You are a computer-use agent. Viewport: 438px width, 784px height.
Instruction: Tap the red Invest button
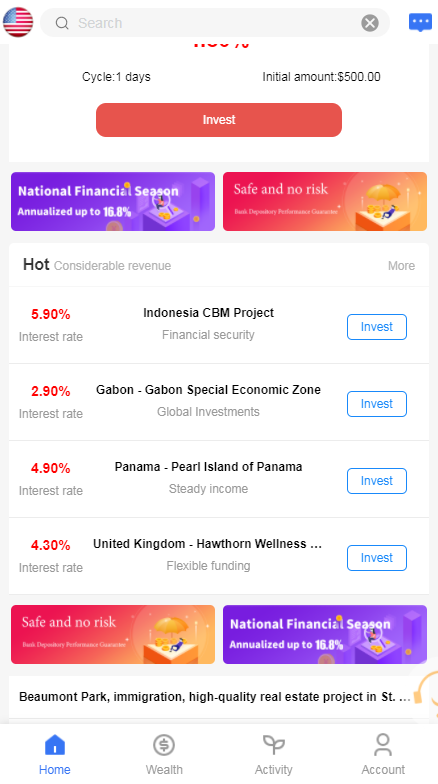219,120
